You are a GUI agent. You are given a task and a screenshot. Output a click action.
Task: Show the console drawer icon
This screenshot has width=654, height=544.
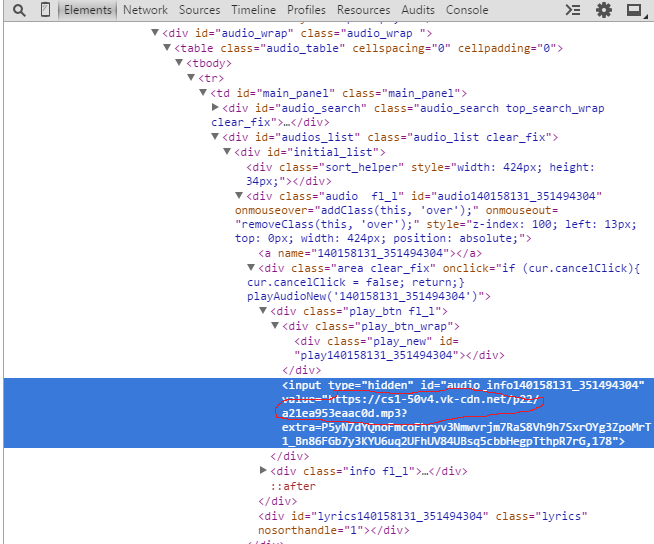tap(573, 10)
